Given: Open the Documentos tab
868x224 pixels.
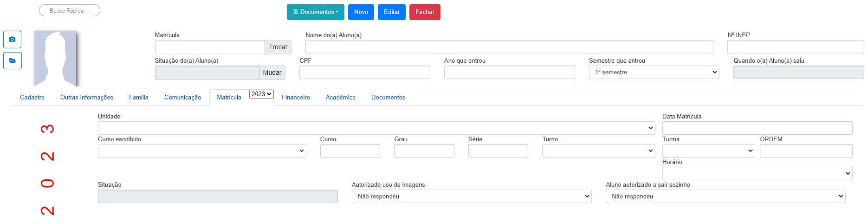Looking at the screenshot, I should click(388, 97).
